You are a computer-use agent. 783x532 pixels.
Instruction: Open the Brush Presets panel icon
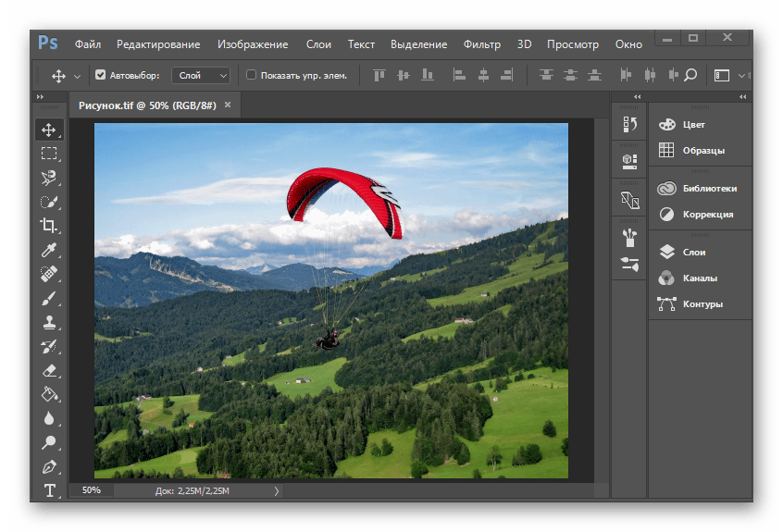[629, 238]
